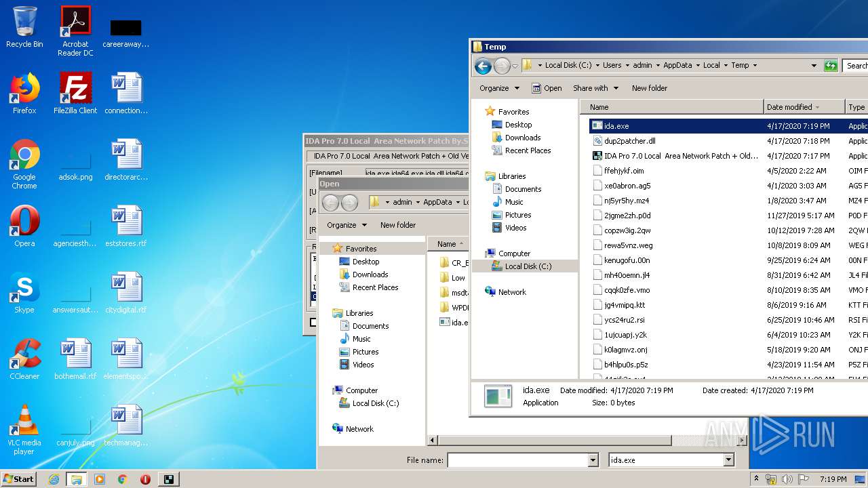Expand Local Disk (C:) breadcrumb arrow

pyautogui.click(x=597, y=66)
